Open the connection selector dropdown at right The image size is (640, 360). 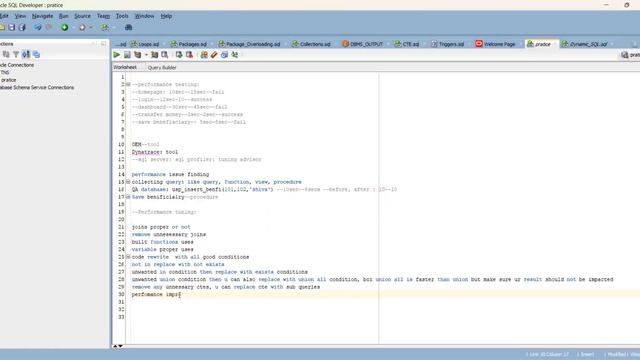[x=630, y=55]
